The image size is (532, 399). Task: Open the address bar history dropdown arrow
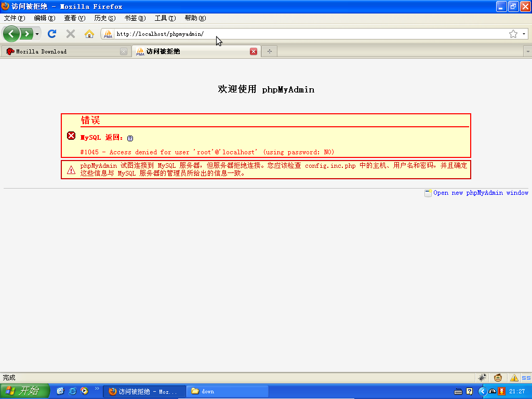click(524, 34)
